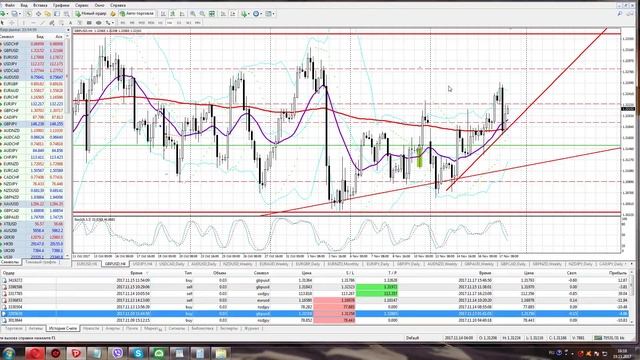Open the EURUSD,H4 chart tab
The image size is (640, 360).
(87, 264)
